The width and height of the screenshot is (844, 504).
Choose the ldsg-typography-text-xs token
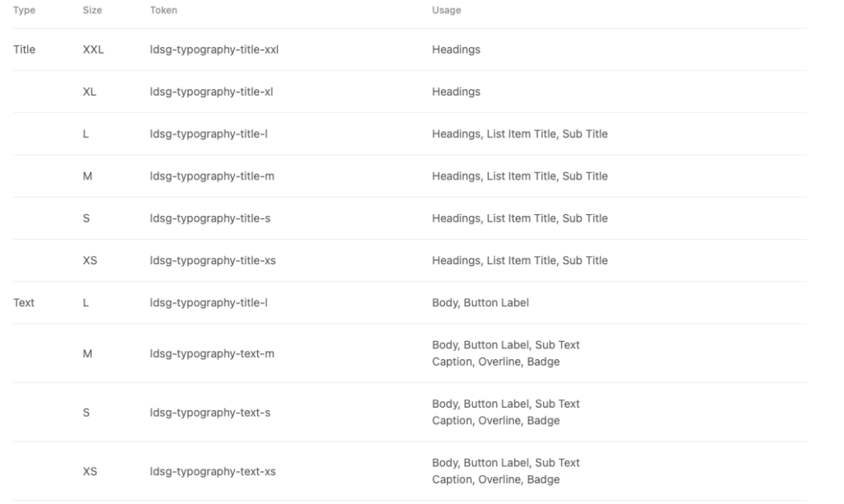click(213, 471)
